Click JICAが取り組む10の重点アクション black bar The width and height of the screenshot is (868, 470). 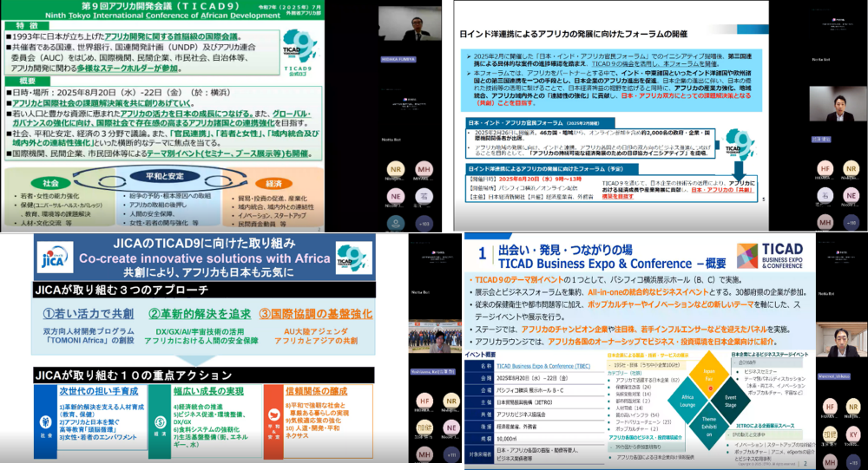point(203,375)
